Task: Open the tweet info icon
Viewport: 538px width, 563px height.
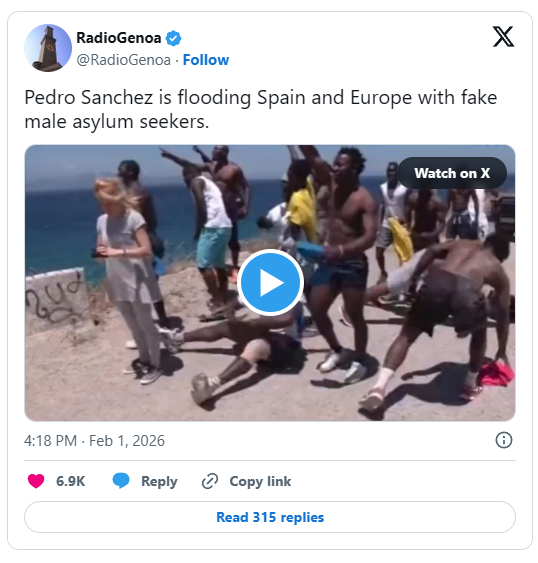Action: pyautogui.click(x=504, y=440)
